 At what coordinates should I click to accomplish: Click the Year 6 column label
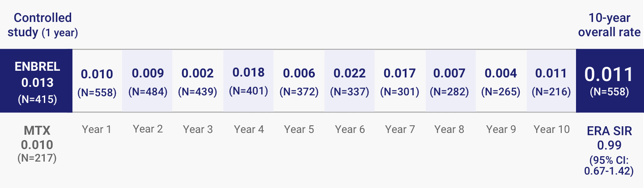[x=350, y=130]
